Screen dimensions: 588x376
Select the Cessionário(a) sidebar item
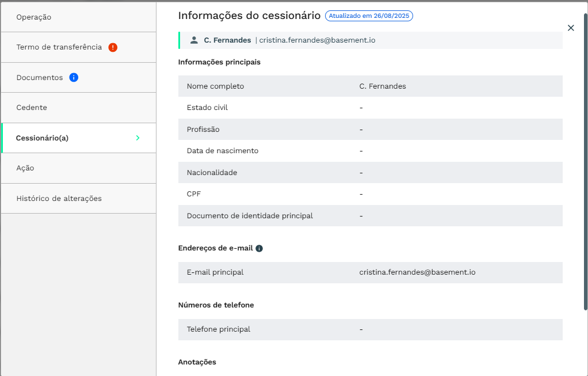(42, 138)
